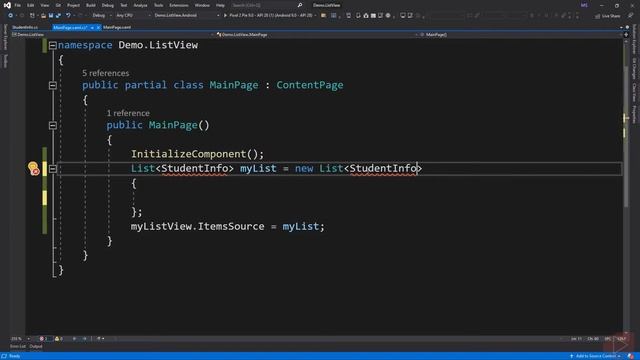Viewport: 640px width, 360px height.
Task: Open the Help menu
Action: click(x=220, y=5)
